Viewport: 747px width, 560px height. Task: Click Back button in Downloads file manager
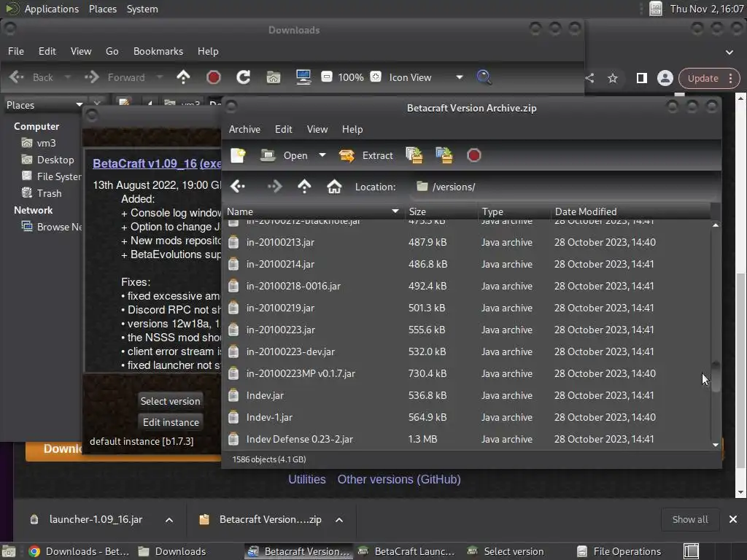(x=31, y=77)
